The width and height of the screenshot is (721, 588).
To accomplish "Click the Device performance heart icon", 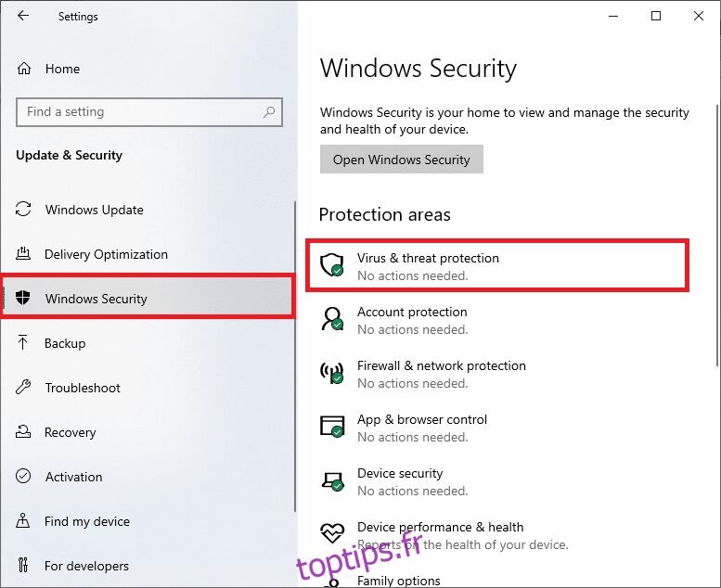I will [x=332, y=533].
